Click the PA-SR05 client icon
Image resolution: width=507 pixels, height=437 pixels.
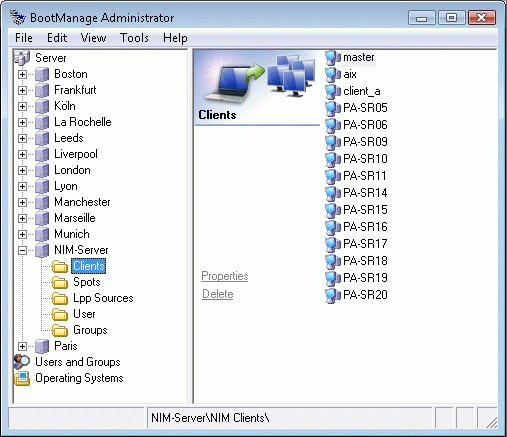[333, 108]
